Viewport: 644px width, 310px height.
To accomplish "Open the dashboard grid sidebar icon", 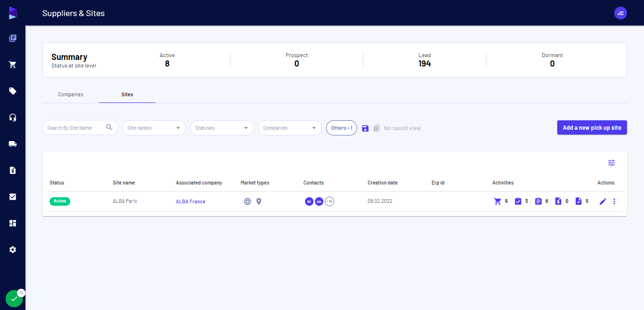I will pyautogui.click(x=13, y=223).
